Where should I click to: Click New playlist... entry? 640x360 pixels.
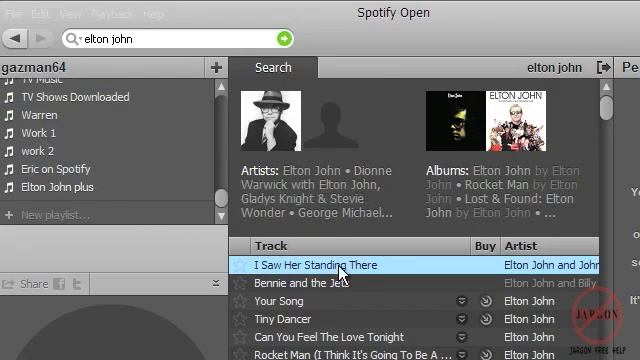[x=55, y=215]
